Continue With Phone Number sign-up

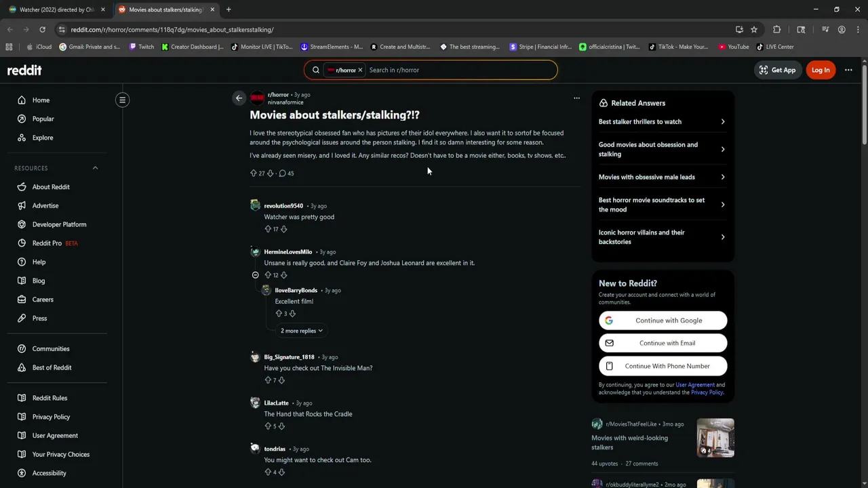pyautogui.click(x=663, y=366)
